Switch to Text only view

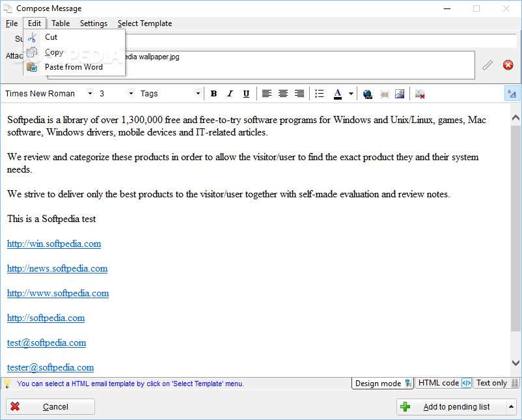pos(496,383)
